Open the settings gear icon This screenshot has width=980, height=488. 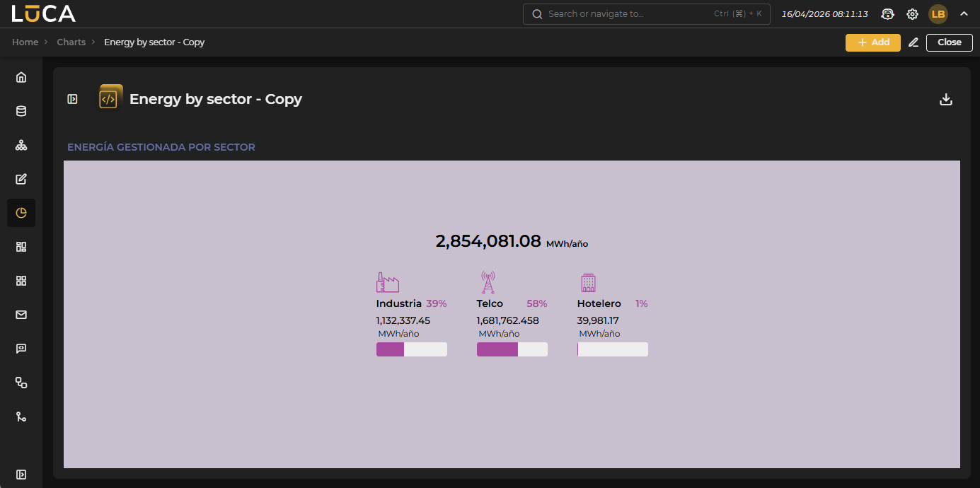click(x=913, y=14)
